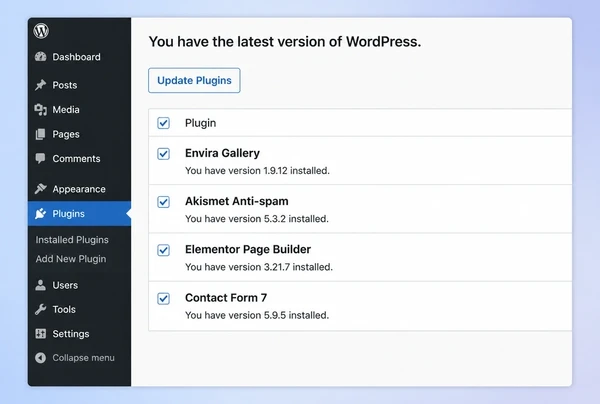Open the Pages menu item
This screenshot has width=600, height=404.
pos(79,134)
